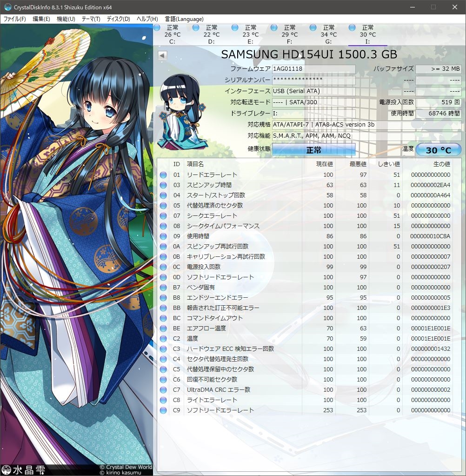466x476 pixels.
Task: Click status icon for セクタ代替処理発生回数 row
Action: [x=163, y=359]
